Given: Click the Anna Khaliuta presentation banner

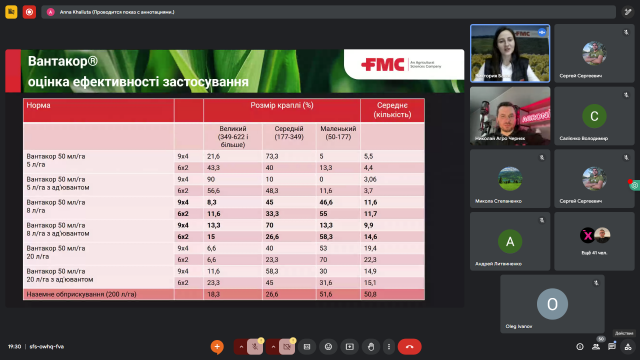Looking at the screenshot, I should pyautogui.click(x=329, y=12).
